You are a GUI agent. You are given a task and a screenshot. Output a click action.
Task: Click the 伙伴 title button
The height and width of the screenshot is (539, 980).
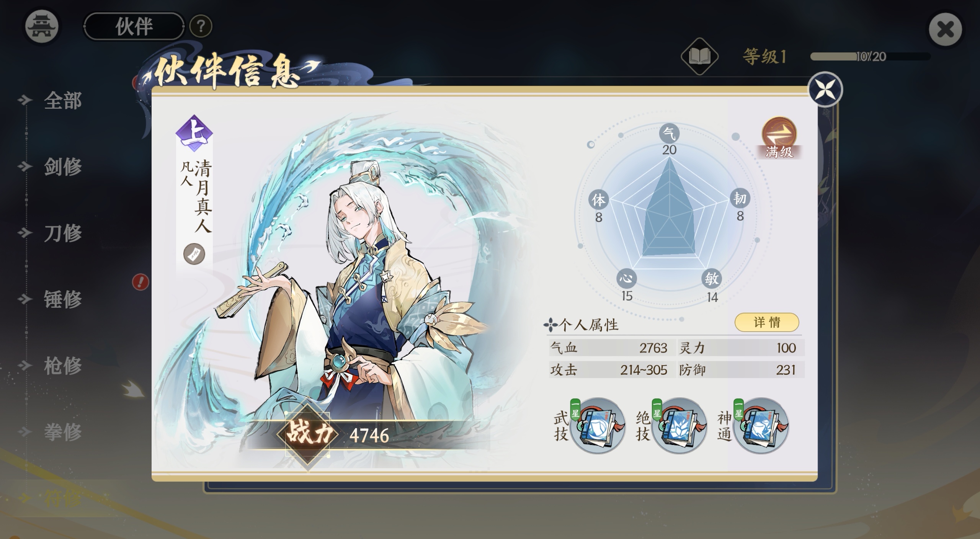(x=134, y=26)
